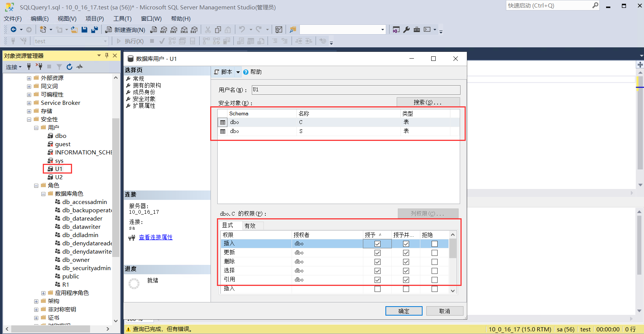Click the Visual Studio window icon
The height and width of the screenshot is (334, 644).
[396, 30]
